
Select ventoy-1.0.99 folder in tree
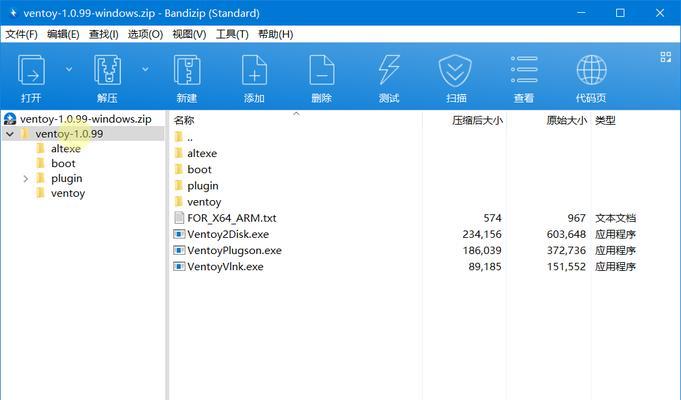[x=69, y=134]
